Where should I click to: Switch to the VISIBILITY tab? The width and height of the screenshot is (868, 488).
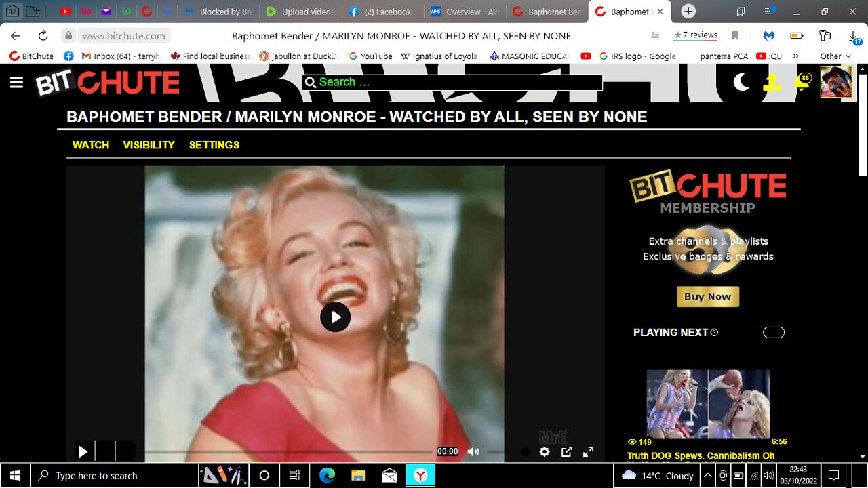pyautogui.click(x=149, y=144)
